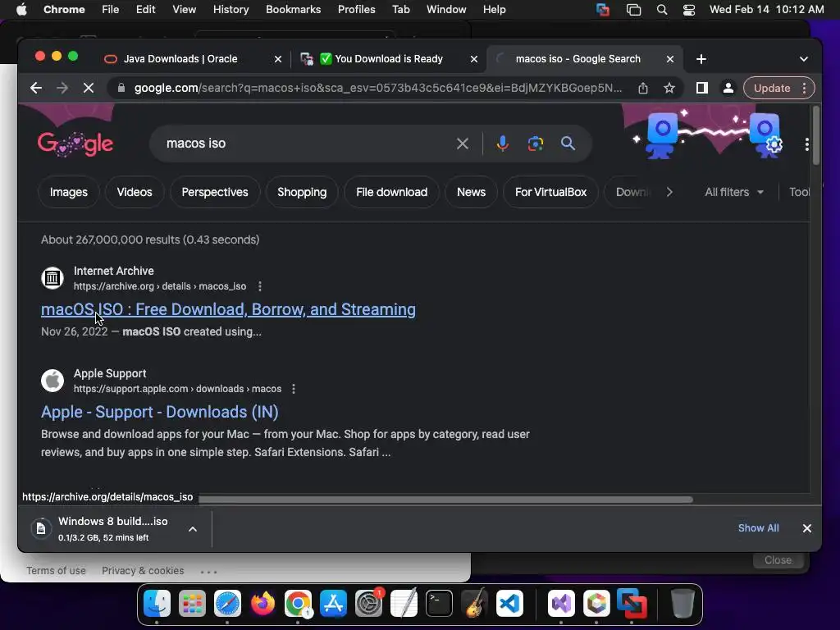The image size is (840, 630).
Task: Go back using the browser back arrow
Action: point(36,88)
